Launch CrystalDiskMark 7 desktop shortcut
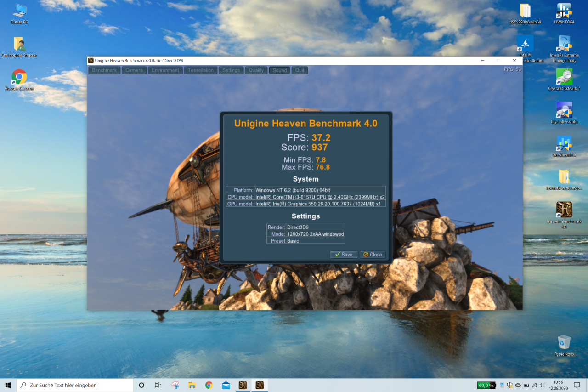 coord(564,80)
